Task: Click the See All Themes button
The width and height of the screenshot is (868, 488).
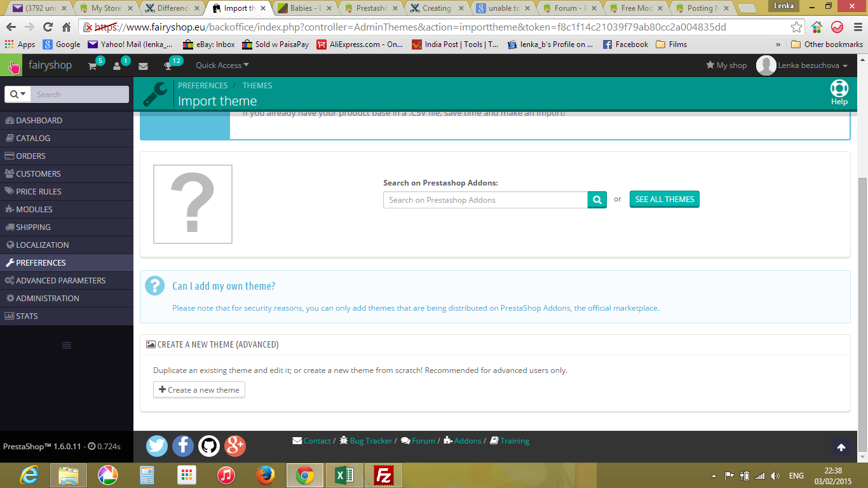Action: coord(665,199)
